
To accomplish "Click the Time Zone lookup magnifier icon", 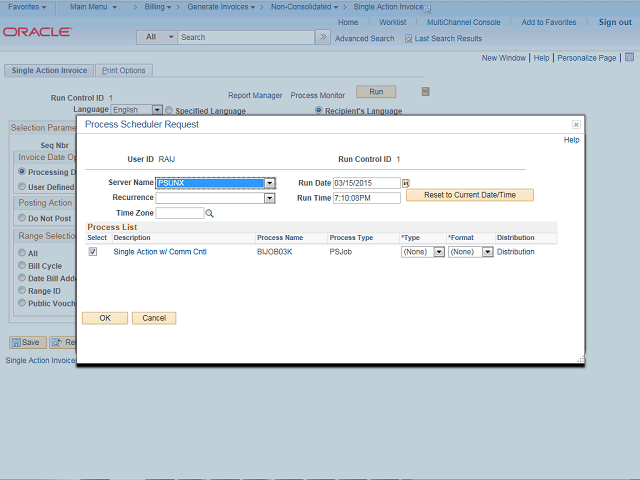I will click(x=210, y=214).
